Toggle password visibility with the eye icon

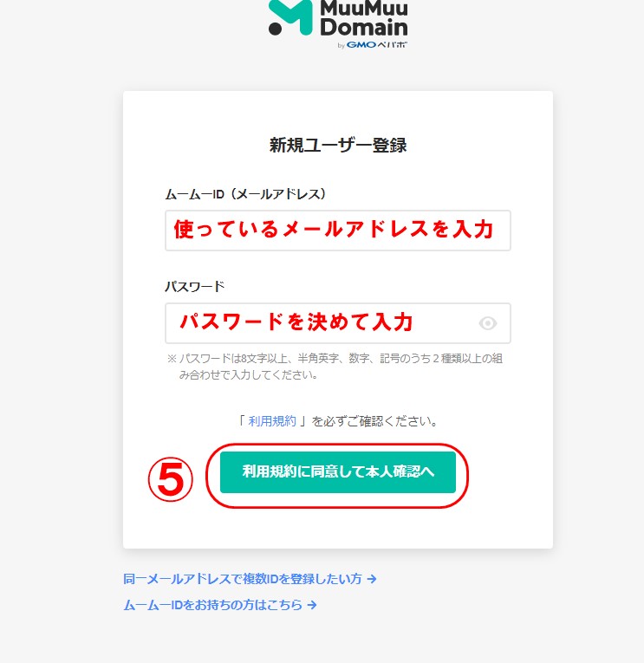(x=487, y=323)
